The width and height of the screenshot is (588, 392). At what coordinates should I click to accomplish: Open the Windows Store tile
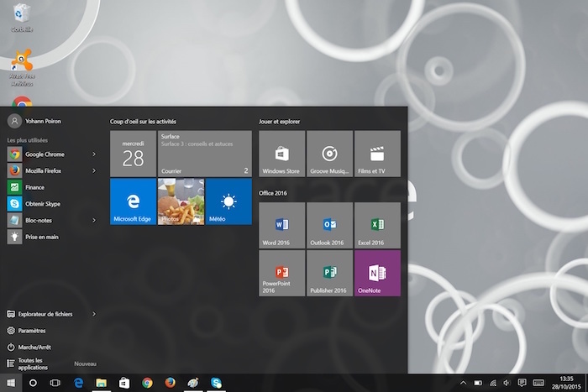click(x=281, y=154)
